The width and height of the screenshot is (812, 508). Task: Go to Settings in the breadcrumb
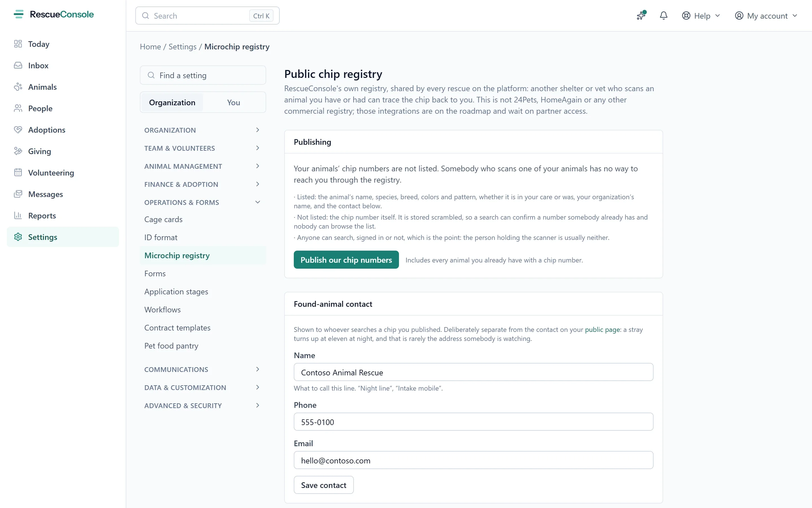coord(182,47)
